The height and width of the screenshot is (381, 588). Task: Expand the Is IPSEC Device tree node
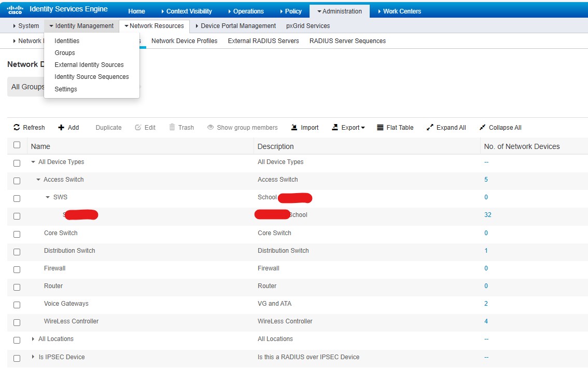point(33,357)
